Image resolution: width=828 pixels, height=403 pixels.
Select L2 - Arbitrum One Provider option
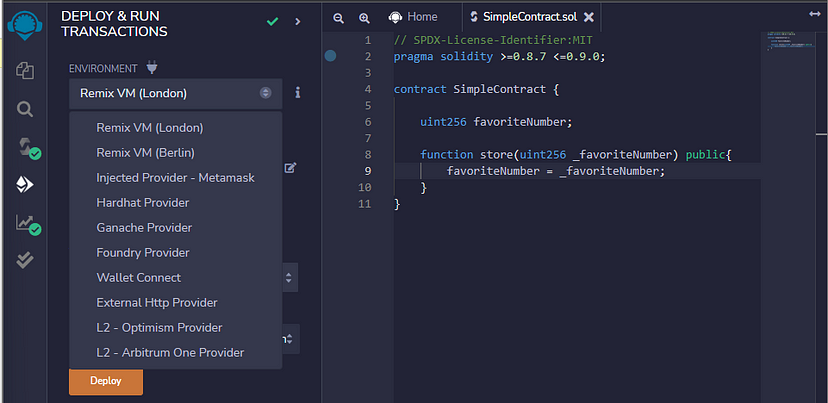175,352
